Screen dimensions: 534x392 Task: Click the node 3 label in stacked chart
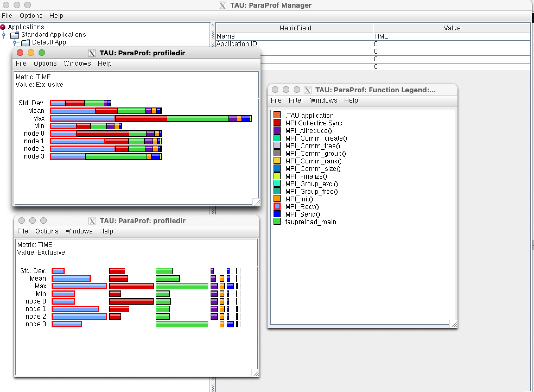tap(34, 156)
